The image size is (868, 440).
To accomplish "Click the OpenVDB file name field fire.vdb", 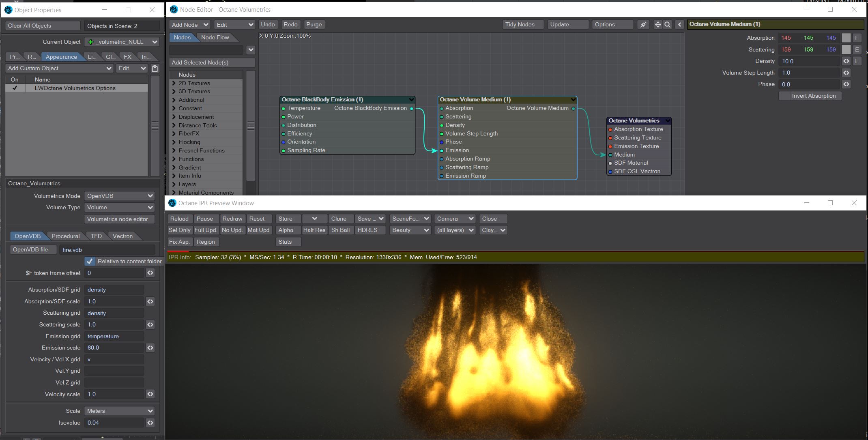I will click(x=107, y=250).
